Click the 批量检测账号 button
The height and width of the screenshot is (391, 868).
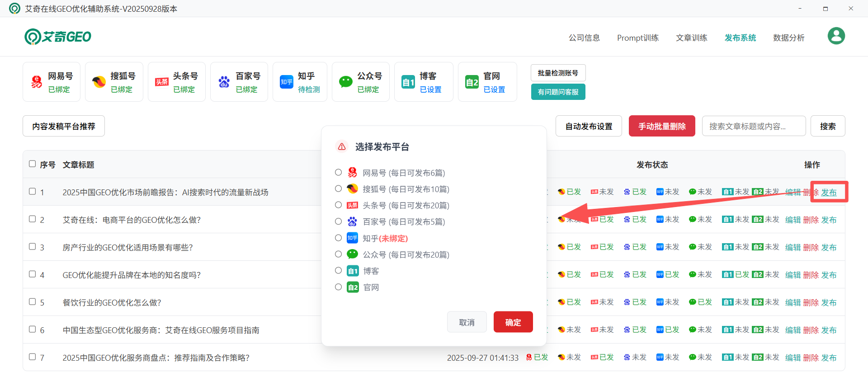tap(558, 73)
